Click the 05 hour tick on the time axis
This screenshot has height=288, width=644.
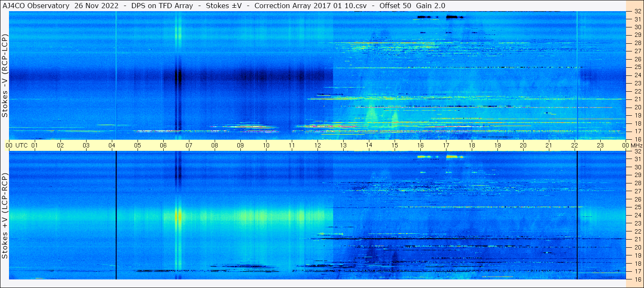click(x=138, y=145)
